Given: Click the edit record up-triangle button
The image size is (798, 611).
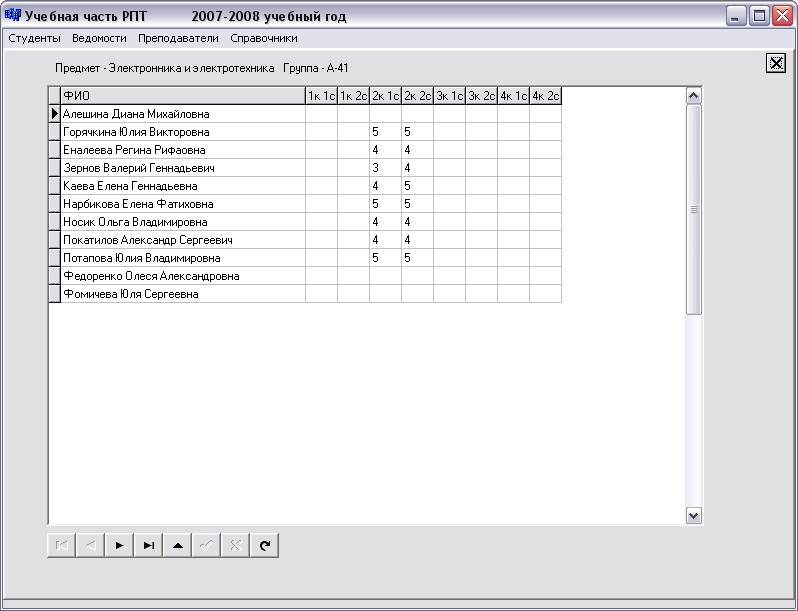Looking at the screenshot, I should (177, 545).
